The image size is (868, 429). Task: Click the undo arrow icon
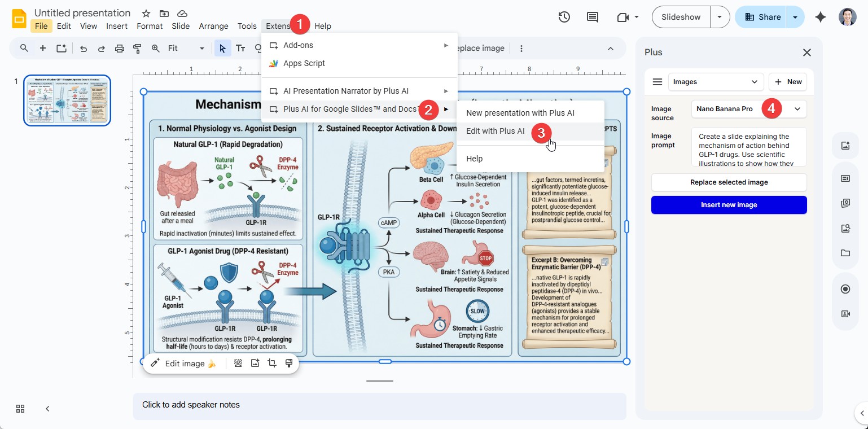(84, 49)
